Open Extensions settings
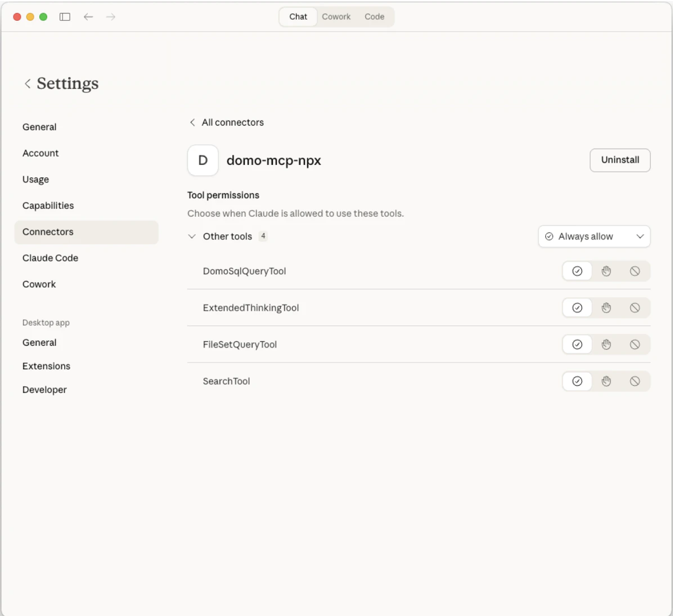The image size is (673, 616). (86, 367)
